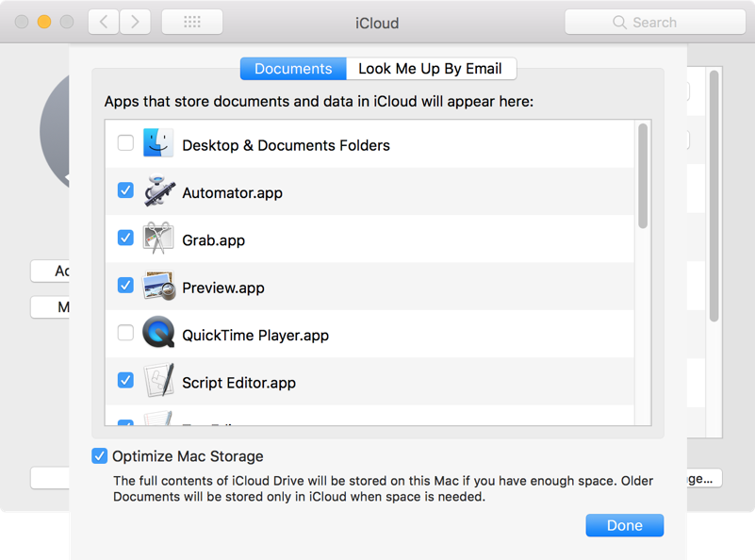Click the Show All grid icon
Image resolution: width=755 pixels, height=560 pixels.
pos(192,22)
